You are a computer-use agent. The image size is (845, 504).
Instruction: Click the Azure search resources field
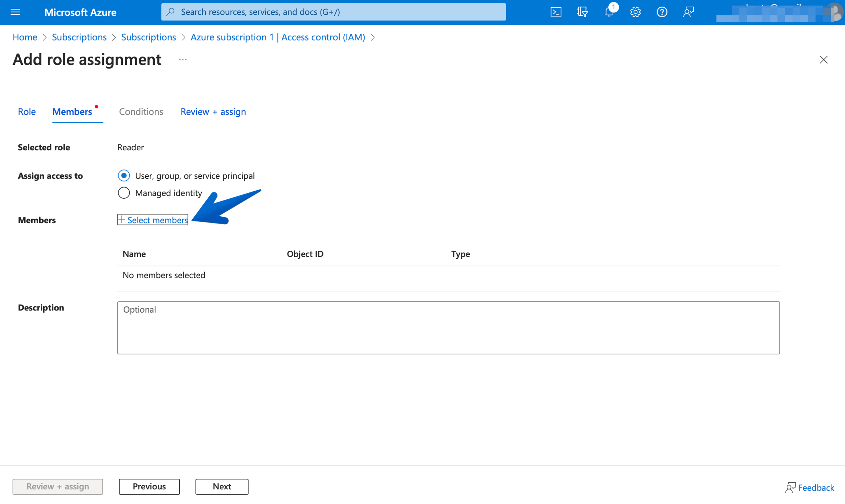[333, 12]
